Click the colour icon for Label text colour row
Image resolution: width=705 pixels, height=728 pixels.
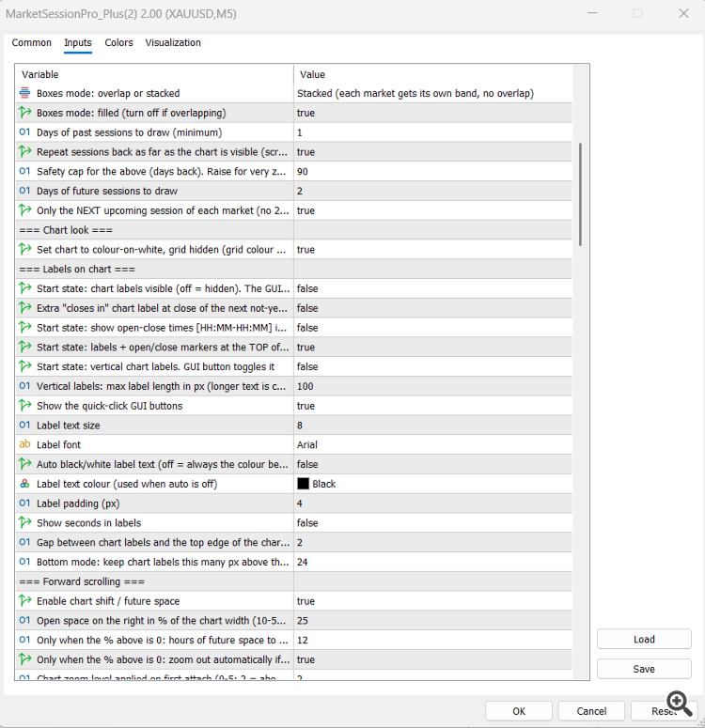(x=24, y=484)
